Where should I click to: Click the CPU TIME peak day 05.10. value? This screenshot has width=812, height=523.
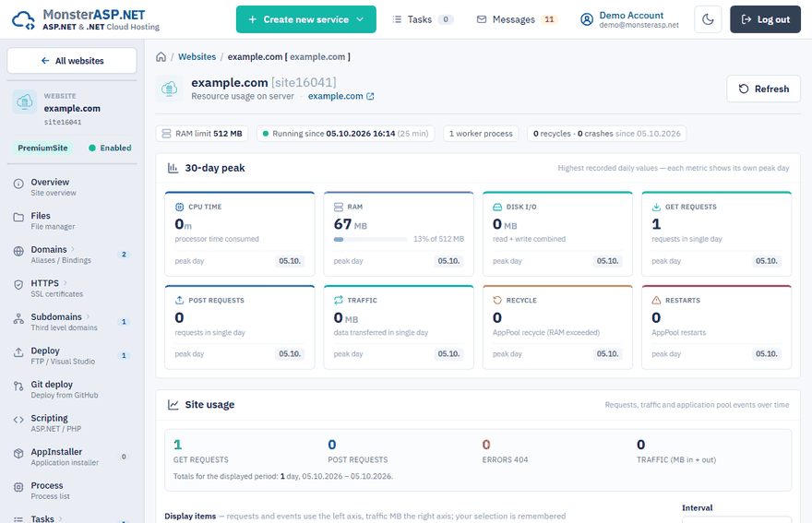[x=290, y=261]
